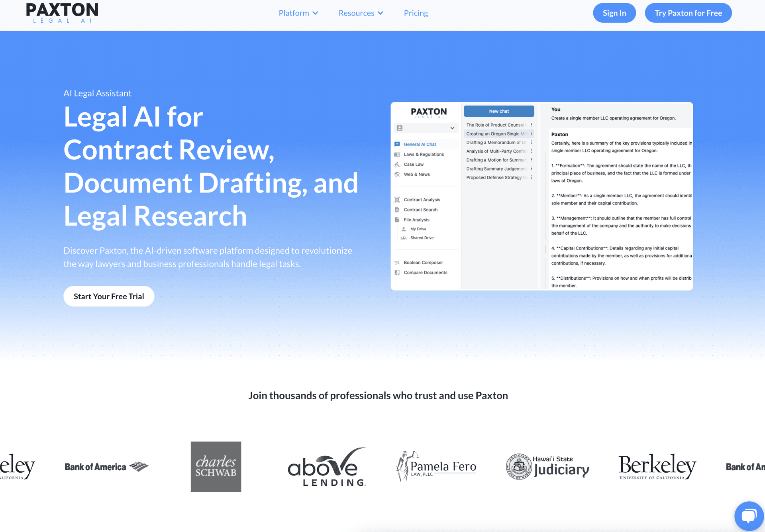The width and height of the screenshot is (765, 532).
Task: Open options for Drafting a Memorandum chat
Action: pyautogui.click(x=532, y=142)
